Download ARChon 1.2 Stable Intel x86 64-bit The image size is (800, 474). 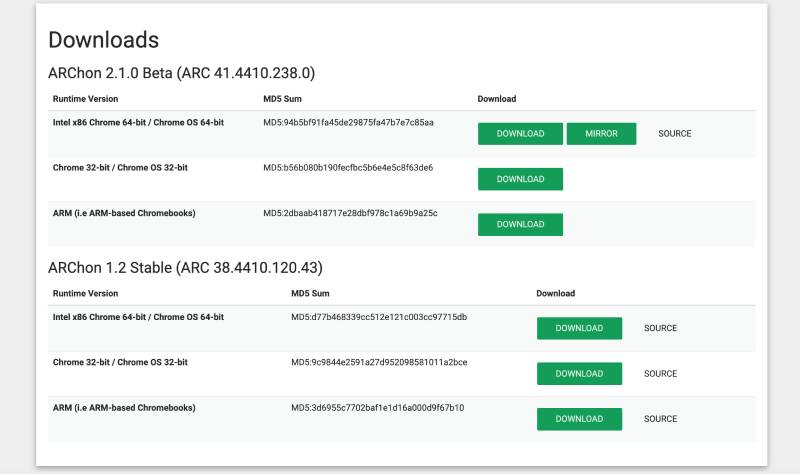click(579, 328)
